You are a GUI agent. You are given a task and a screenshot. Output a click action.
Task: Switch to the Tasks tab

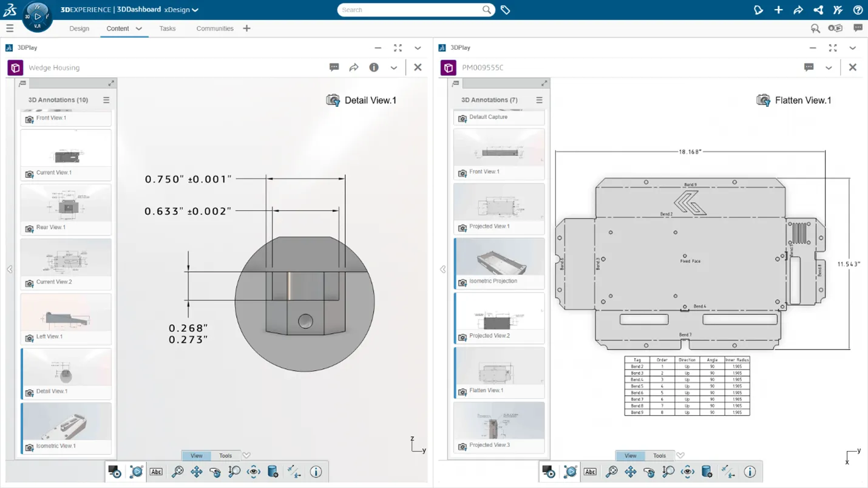(167, 29)
